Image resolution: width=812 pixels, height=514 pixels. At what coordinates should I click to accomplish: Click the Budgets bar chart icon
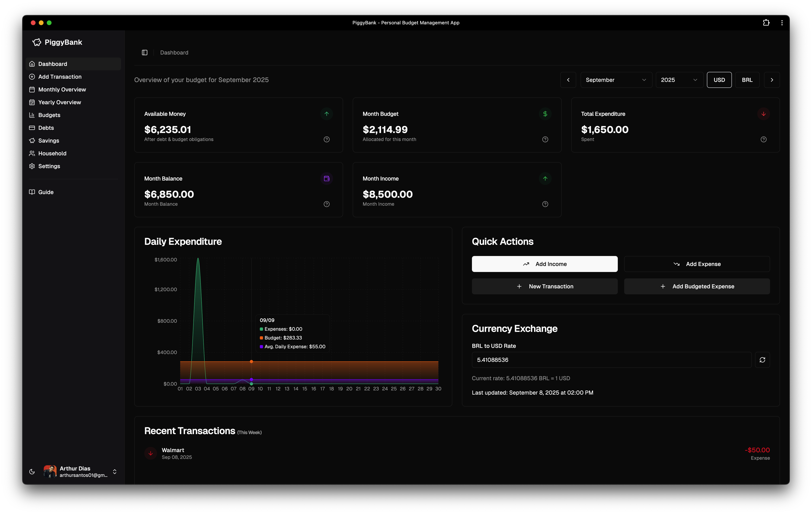tap(32, 115)
